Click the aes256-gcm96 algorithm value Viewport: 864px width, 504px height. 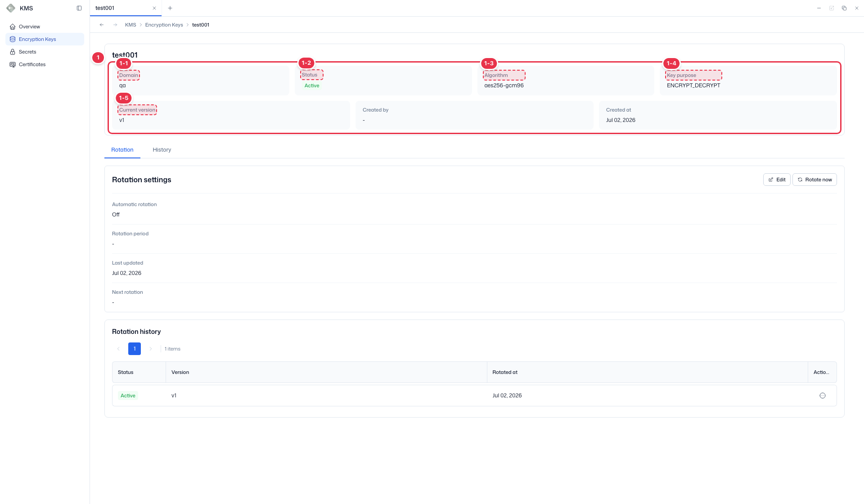[x=504, y=85]
